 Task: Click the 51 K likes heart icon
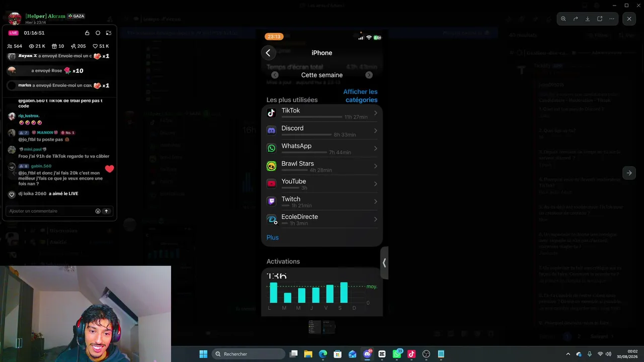[x=95, y=46]
